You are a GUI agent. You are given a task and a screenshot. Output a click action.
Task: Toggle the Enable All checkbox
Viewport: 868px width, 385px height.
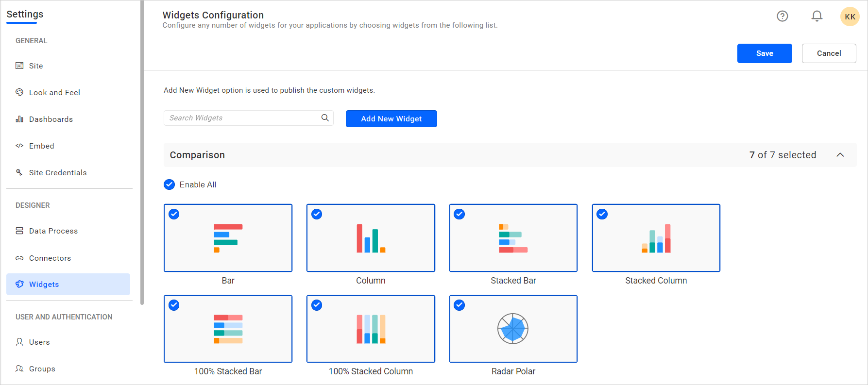[x=170, y=184]
